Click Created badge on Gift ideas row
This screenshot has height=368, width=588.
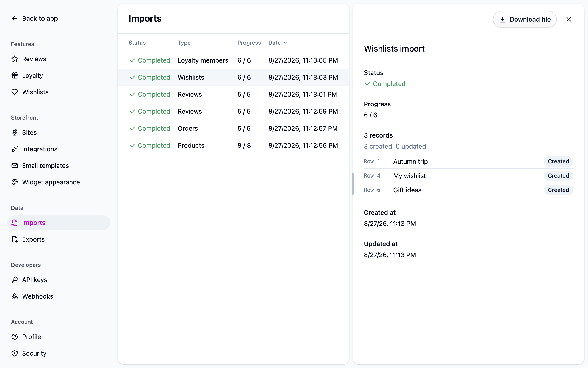[558, 190]
